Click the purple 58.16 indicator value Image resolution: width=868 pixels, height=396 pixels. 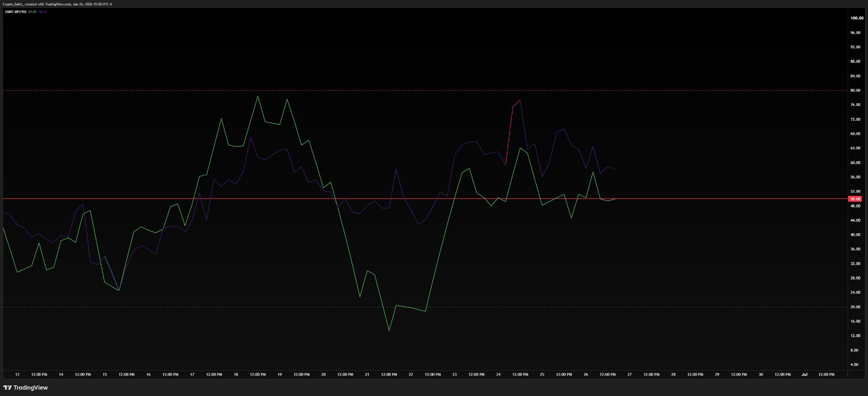pyautogui.click(x=42, y=12)
